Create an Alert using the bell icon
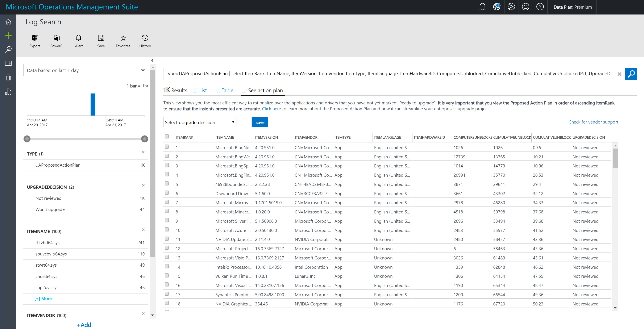The height and width of the screenshot is (329, 644). pyautogui.click(x=79, y=38)
